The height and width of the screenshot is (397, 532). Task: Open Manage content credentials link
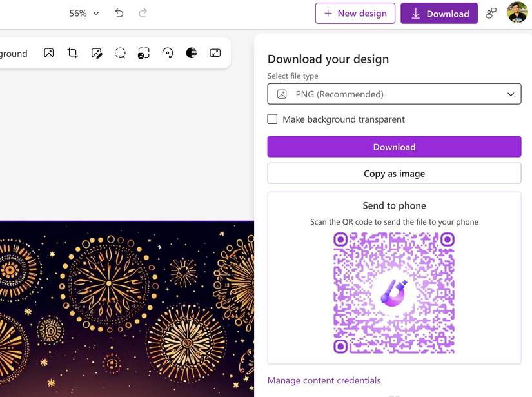pos(324,380)
